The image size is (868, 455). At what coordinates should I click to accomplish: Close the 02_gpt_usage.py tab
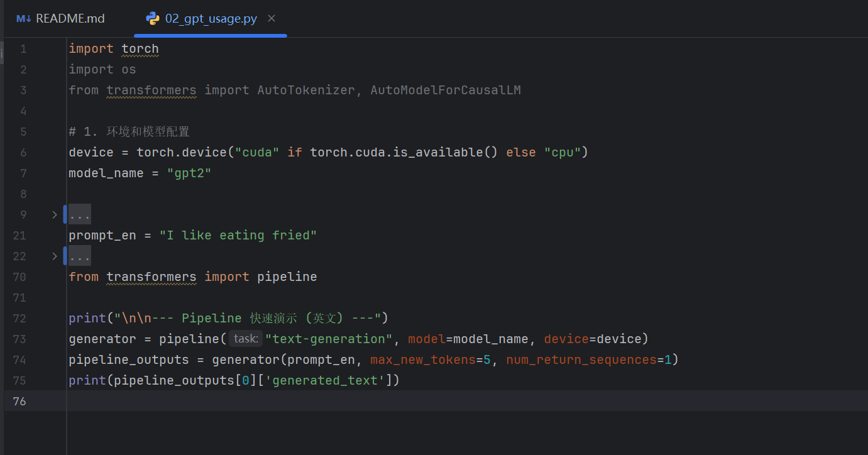pos(272,18)
